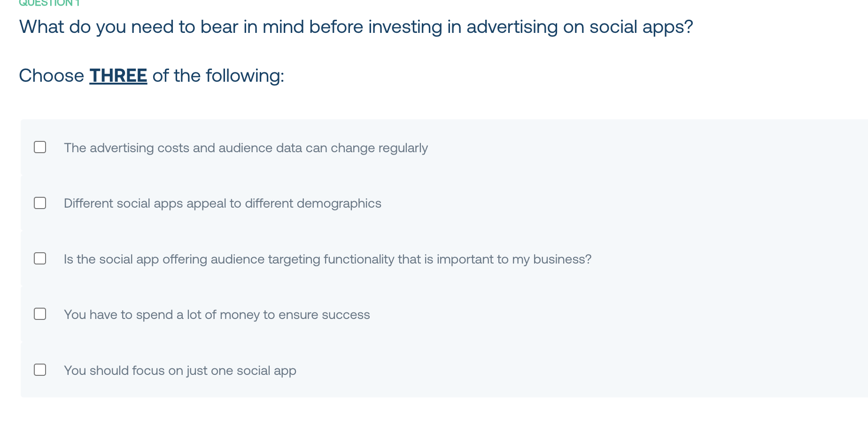Choose 'You should focus on just one' answer text
The height and width of the screenshot is (435, 868).
(x=180, y=371)
